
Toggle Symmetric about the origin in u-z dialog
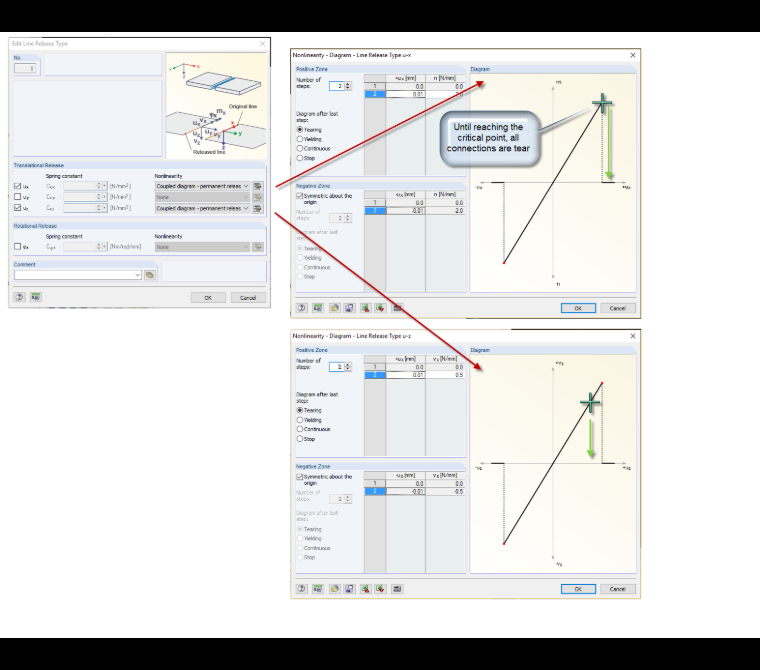click(x=300, y=477)
